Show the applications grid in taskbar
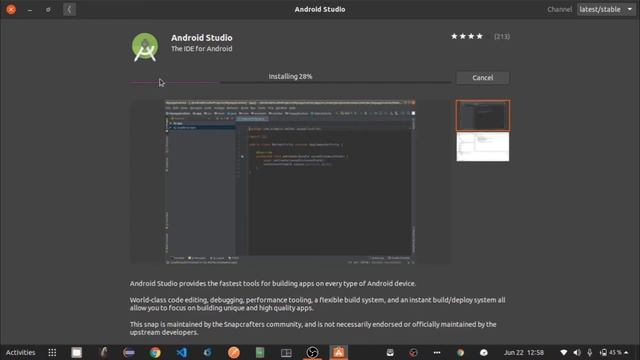640x360 pixels. (x=52, y=352)
